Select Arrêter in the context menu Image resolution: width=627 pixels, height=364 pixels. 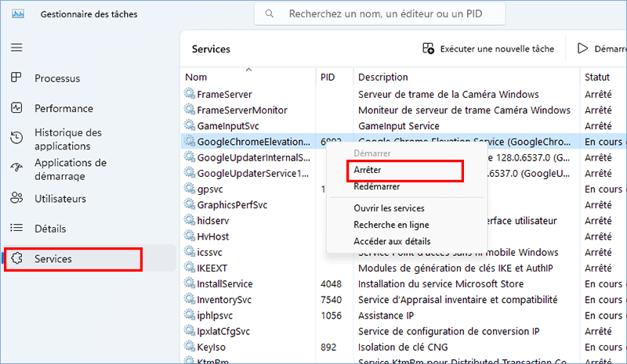click(367, 170)
